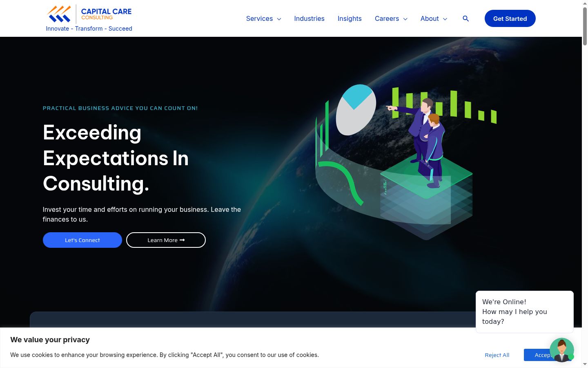588x368 pixels.
Task: Click the scrollbar down arrow
Action: click(x=585, y=364)
